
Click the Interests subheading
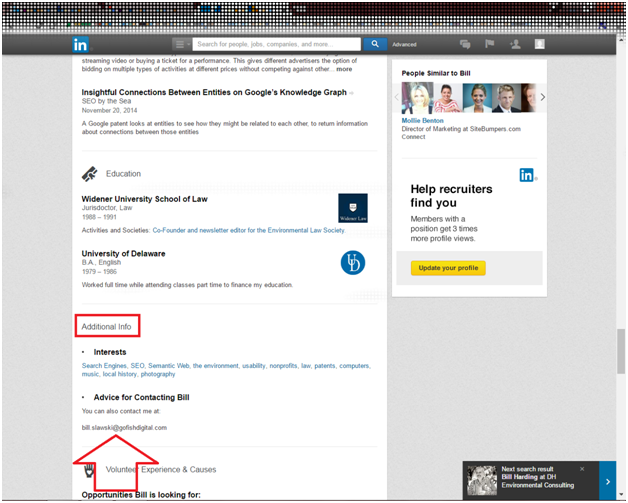[x=110, y=352]
